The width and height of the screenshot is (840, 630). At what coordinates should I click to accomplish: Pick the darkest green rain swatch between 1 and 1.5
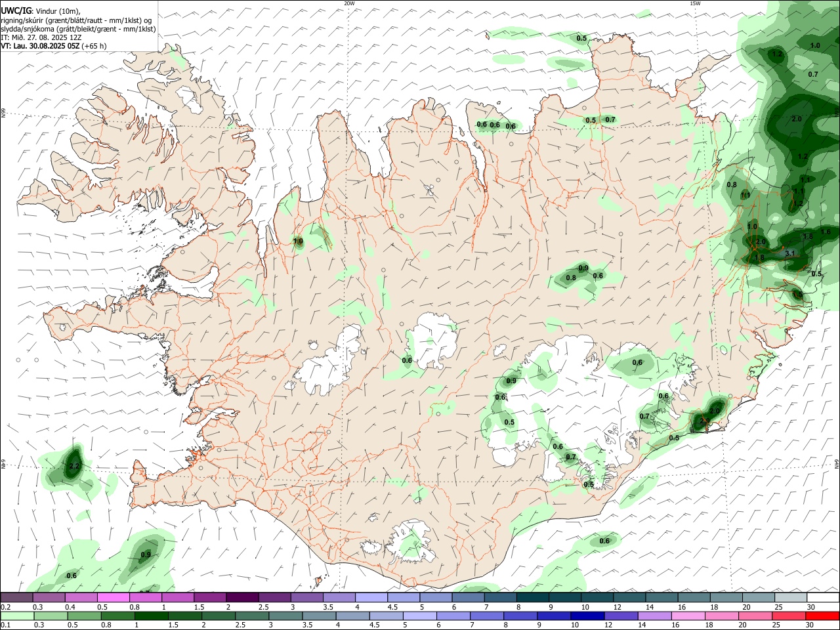(152, 616)
